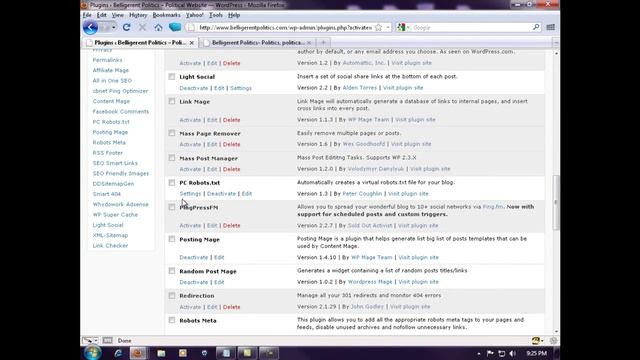Click the Action Center flag tray icon
The height and width of the screenshot is (360, 640).
tap(490, 353)
